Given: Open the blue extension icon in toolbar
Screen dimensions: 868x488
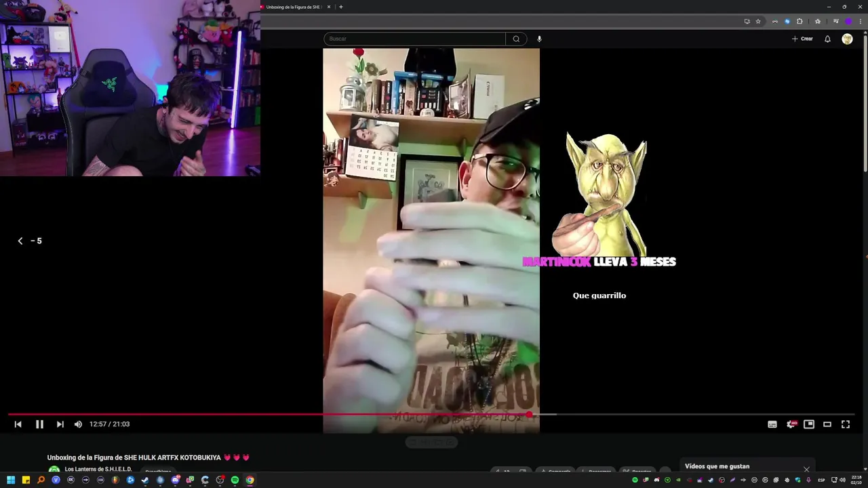Looking at the screenshot, I should click(787, 21).
